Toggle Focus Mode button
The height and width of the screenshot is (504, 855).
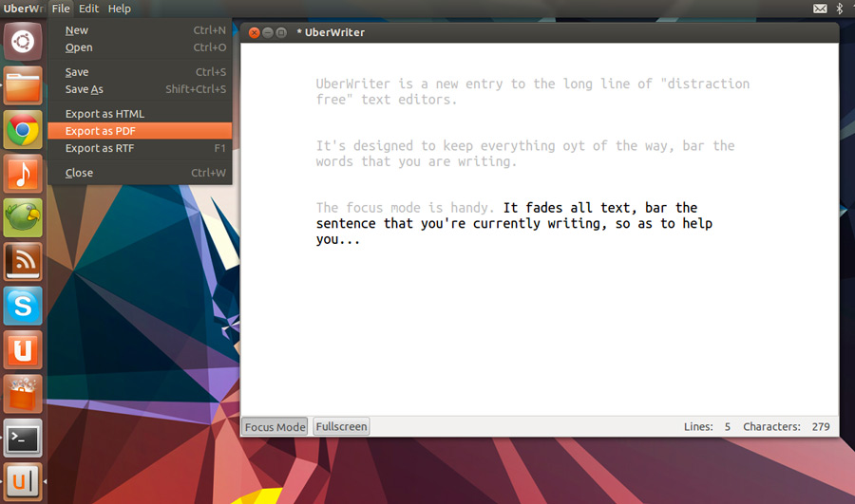click(x=275, y=426)
